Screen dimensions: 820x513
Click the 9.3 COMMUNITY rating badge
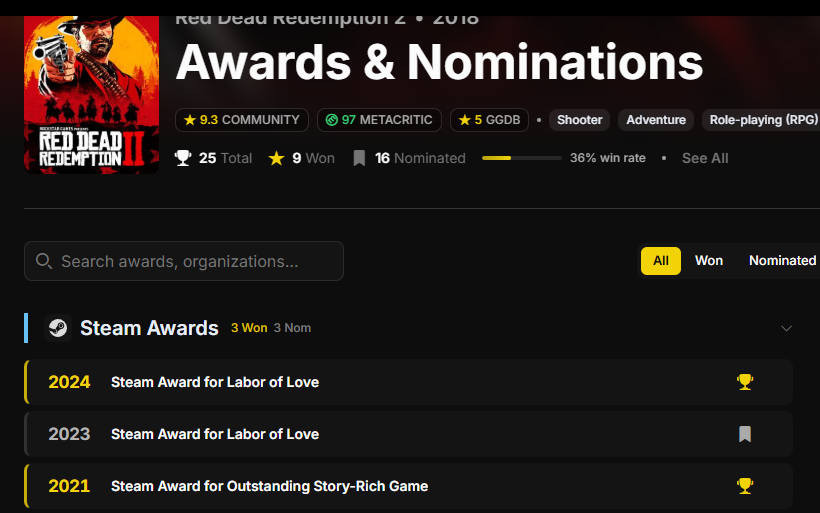242,120
